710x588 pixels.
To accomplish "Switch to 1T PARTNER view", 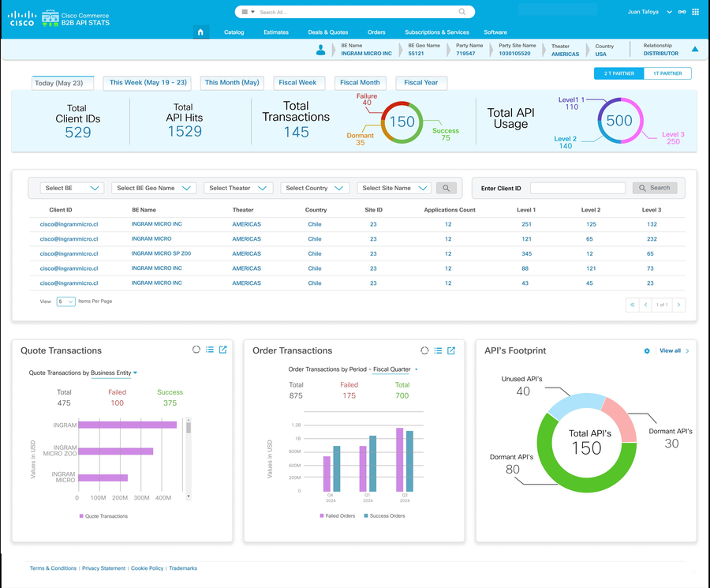I will 667,73.
